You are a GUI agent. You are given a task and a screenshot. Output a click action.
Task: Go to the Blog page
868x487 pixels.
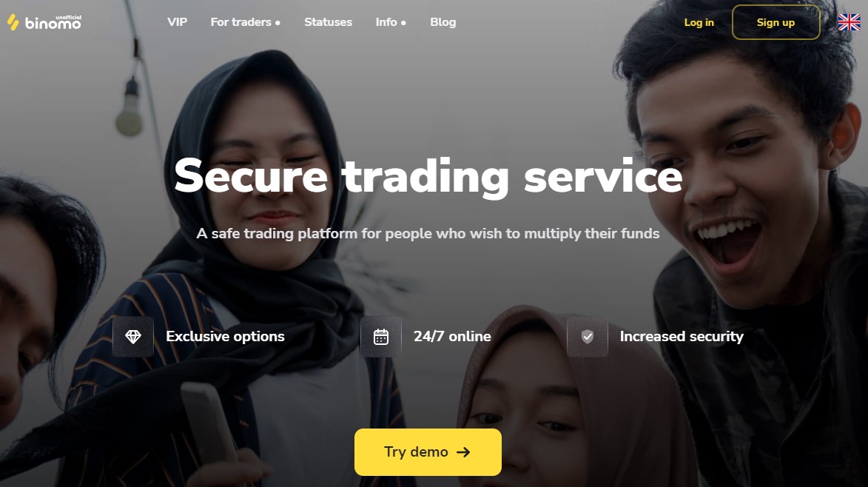point(443,22)
